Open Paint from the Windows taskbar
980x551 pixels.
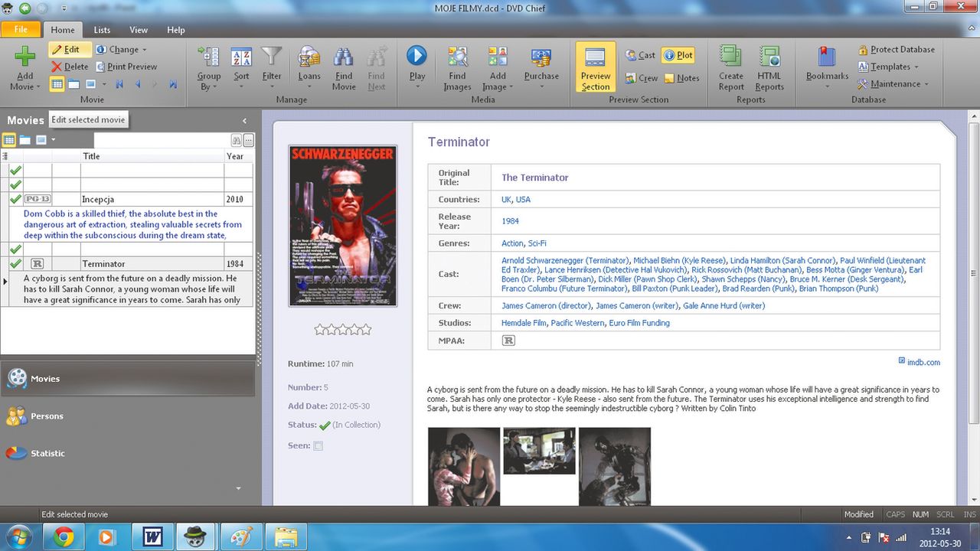tap(241, 537)
